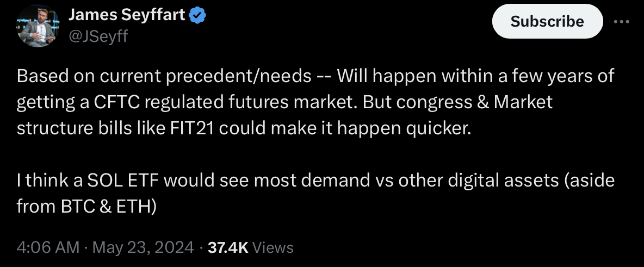Click the 4:06 AM timestamp
644x267 pixels.
point(48,247)
